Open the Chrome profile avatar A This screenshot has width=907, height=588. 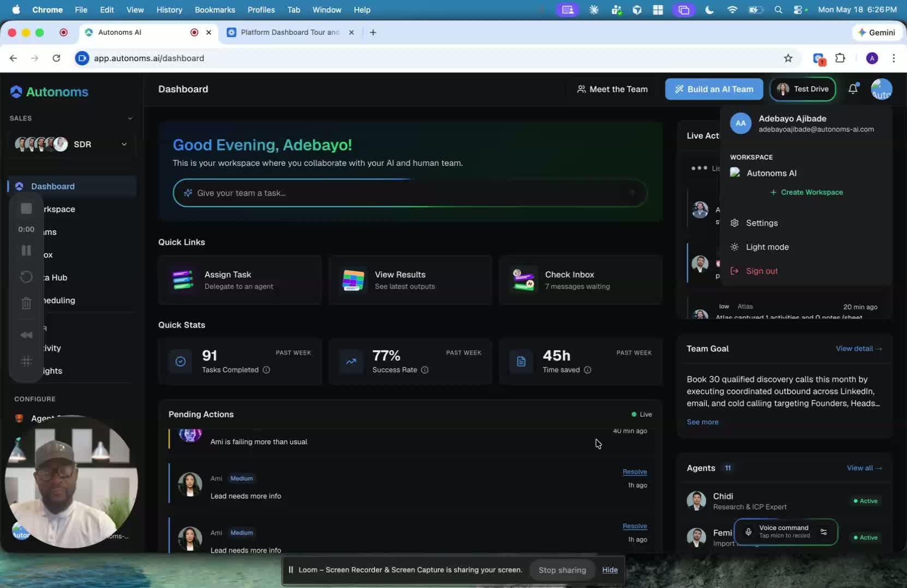[x=872, y=58]
